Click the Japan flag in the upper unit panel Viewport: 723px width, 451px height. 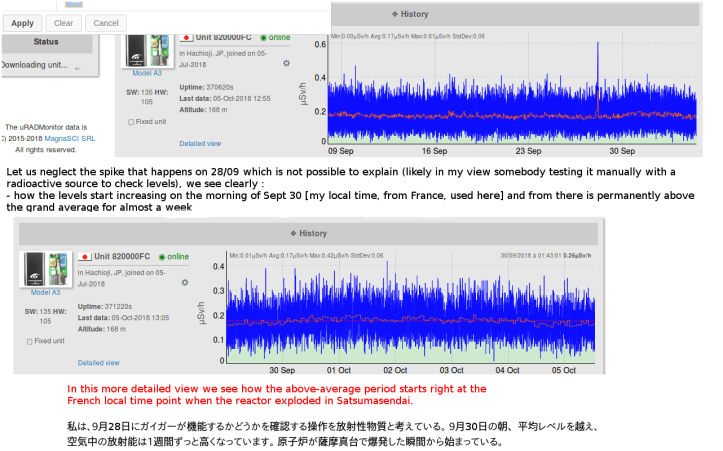[x=187, y=37]
